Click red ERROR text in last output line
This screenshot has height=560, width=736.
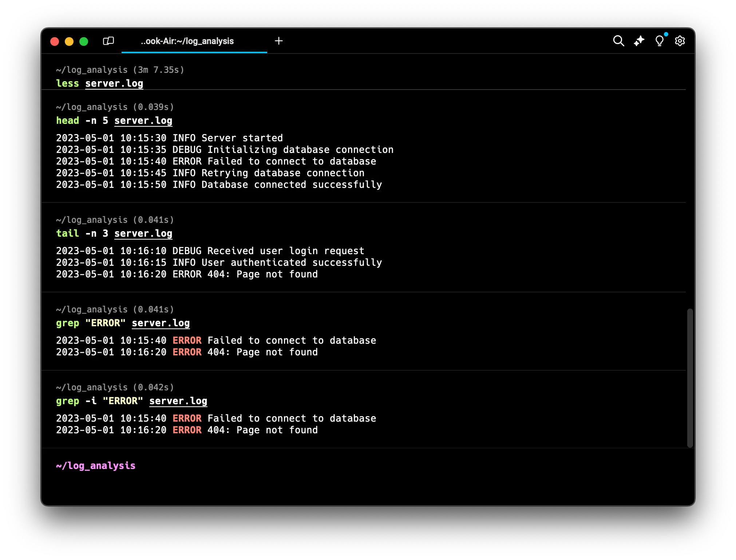click(x=187, y=430)
